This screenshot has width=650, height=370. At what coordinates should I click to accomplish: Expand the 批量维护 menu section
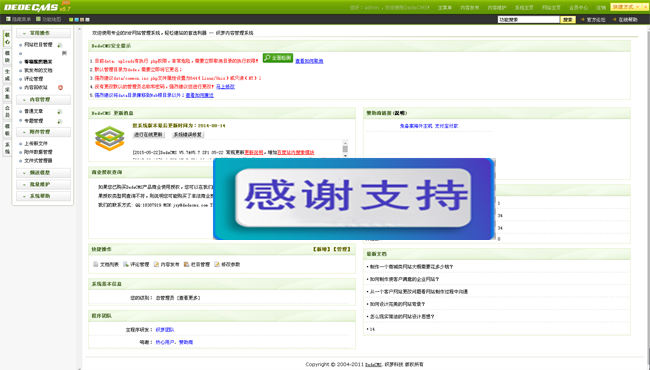point(43,184)
